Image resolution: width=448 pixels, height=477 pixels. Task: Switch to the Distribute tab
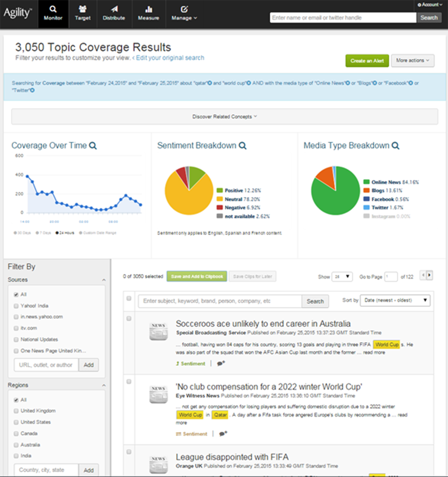[x=114, y=13]
